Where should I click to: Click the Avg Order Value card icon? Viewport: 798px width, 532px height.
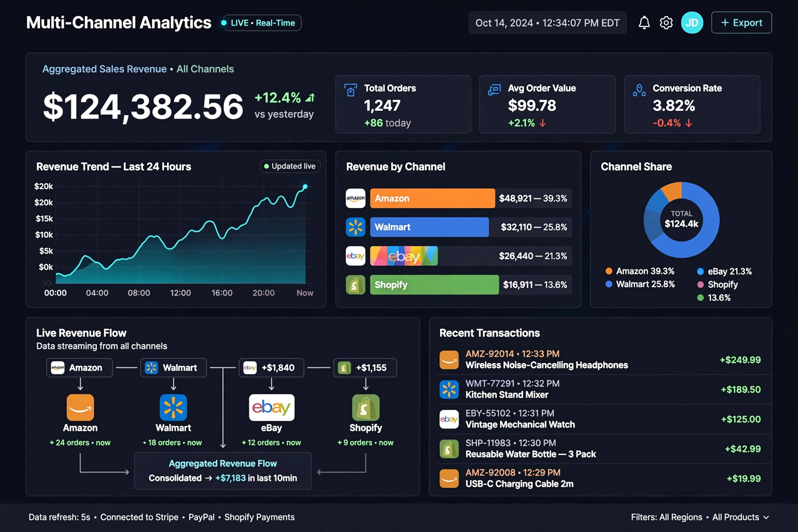coord(494,89)
